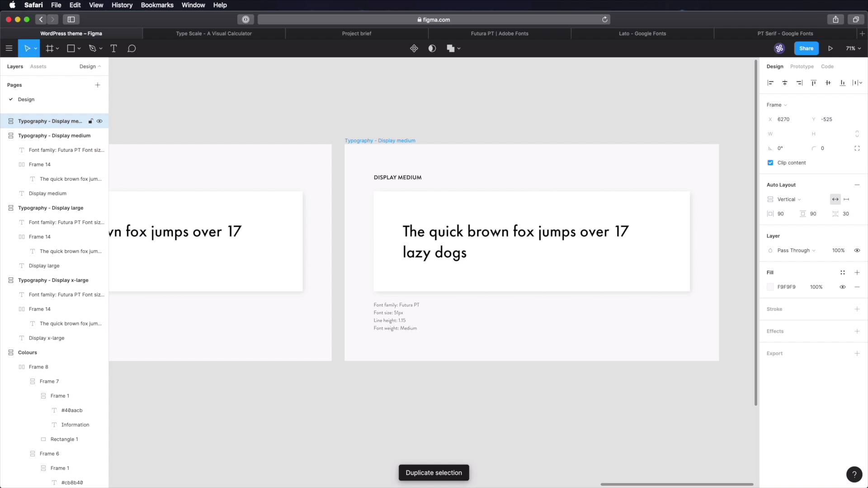The image size is (868, 488).
Task: Uncheck the Clip content checkbox
Action: [770, 163]
